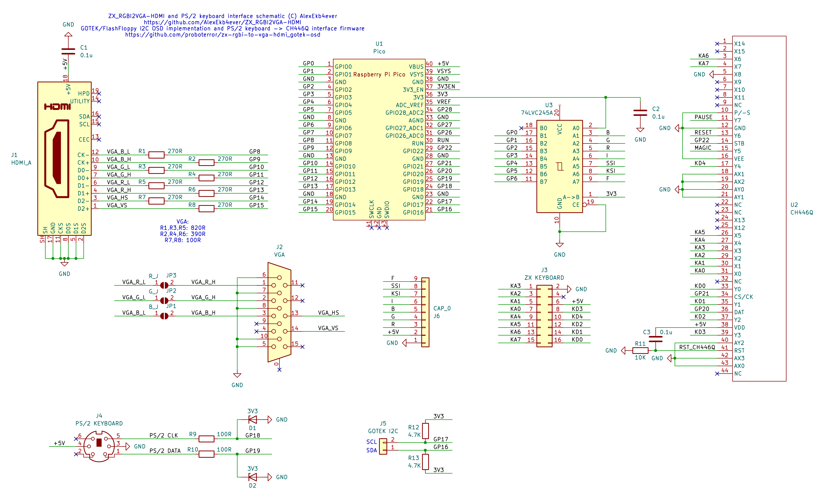This screenshot has width=820, height=504.
Task: Click the "MAGIC" net label
Action: 703,148
